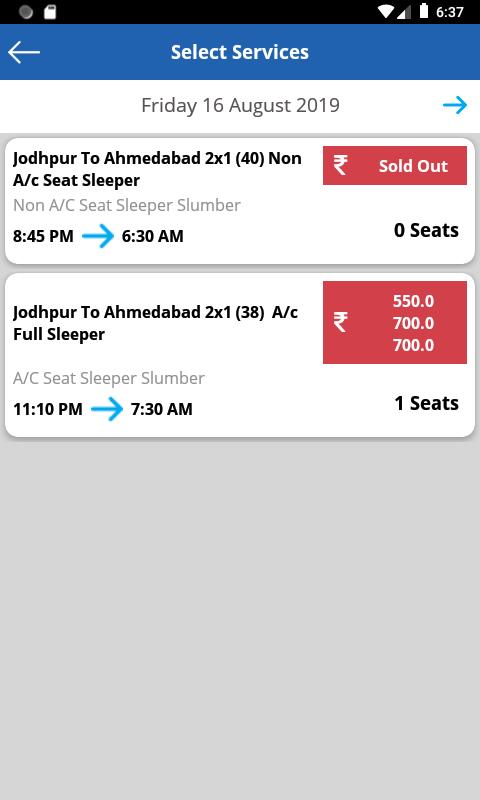
Task: Tap arrow between 11:10 PM and 7:30 AM
Action: pyautogui.click(x=107, y=409)
